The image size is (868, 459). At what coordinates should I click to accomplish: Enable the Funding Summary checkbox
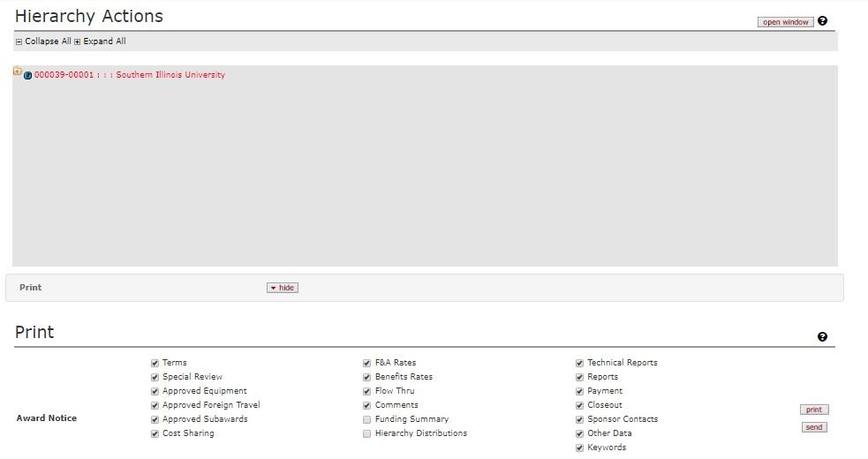(x=367, y=419)
